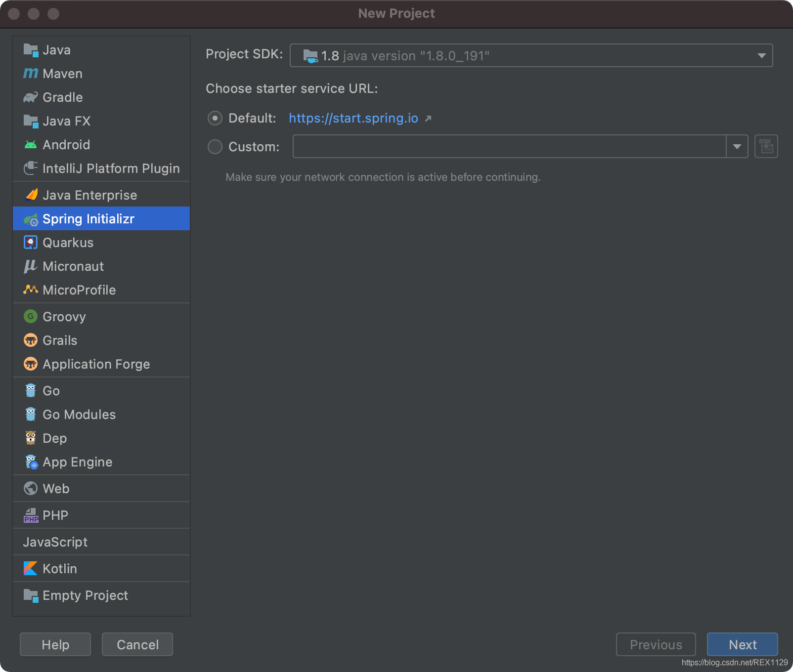
Task: Select Maven project type label
Action: (x=63, y=74)
